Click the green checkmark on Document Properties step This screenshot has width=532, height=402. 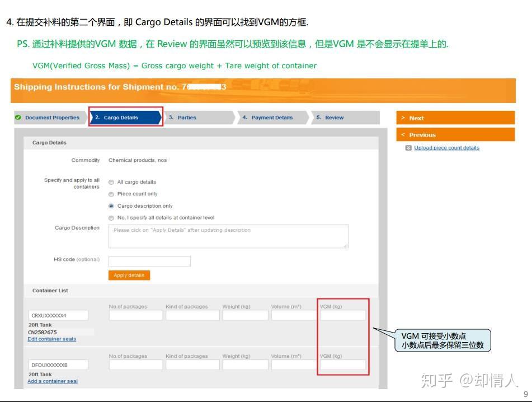pyautogui.click(x=17, y=118)
